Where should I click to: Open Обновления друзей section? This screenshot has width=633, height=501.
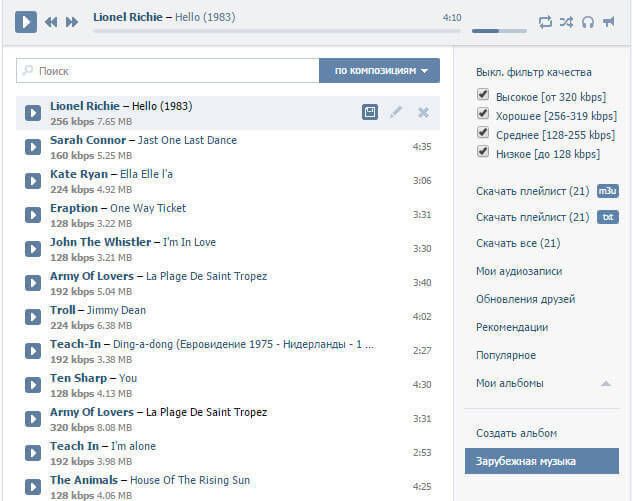point(526,299)
